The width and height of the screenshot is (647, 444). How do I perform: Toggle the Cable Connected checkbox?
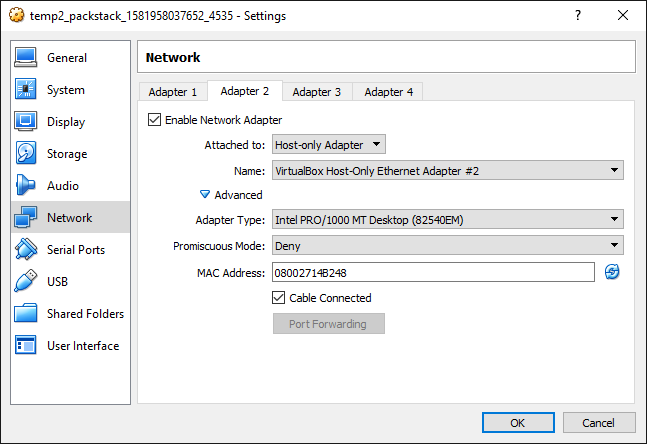coord(279,298)
